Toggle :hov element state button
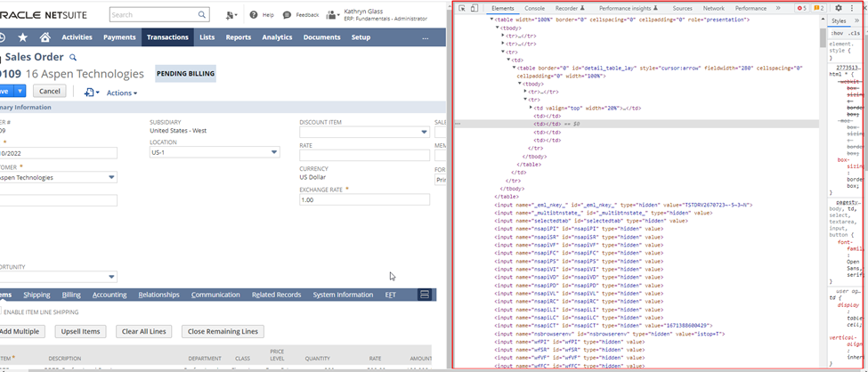868x372 pixels. point(838,33)
